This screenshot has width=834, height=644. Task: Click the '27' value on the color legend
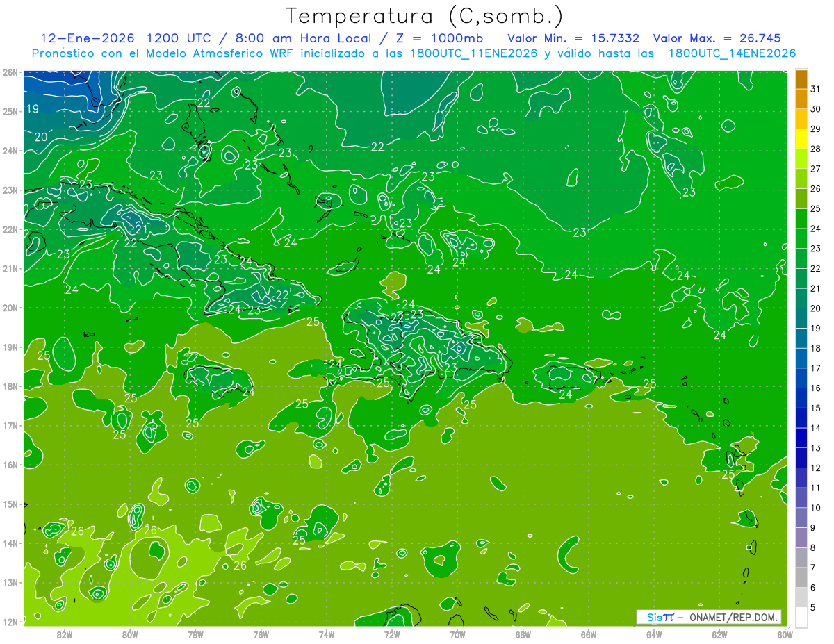tap(815, 169)
